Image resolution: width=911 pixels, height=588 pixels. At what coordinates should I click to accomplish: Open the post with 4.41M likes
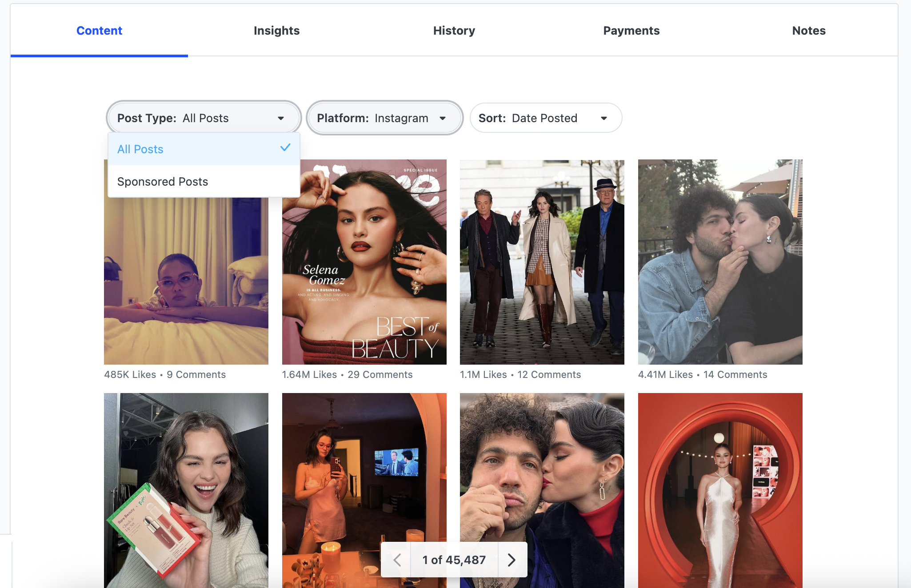pos(720,262)
